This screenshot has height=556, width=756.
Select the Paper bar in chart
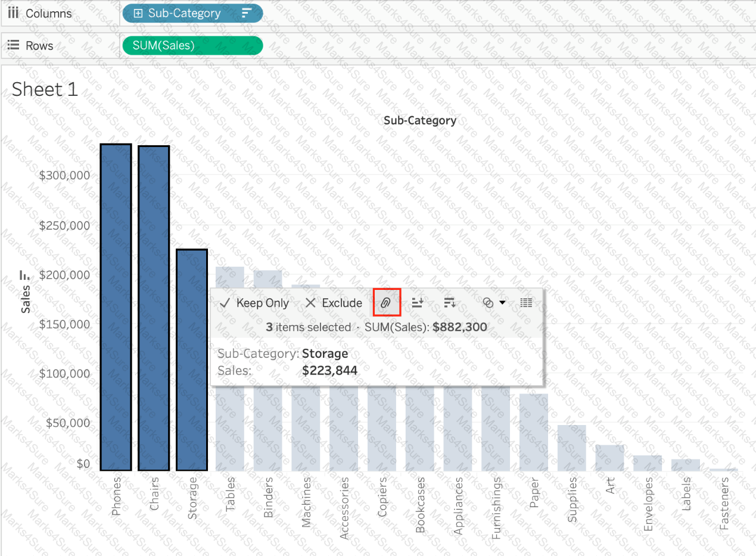click(533, 432)
